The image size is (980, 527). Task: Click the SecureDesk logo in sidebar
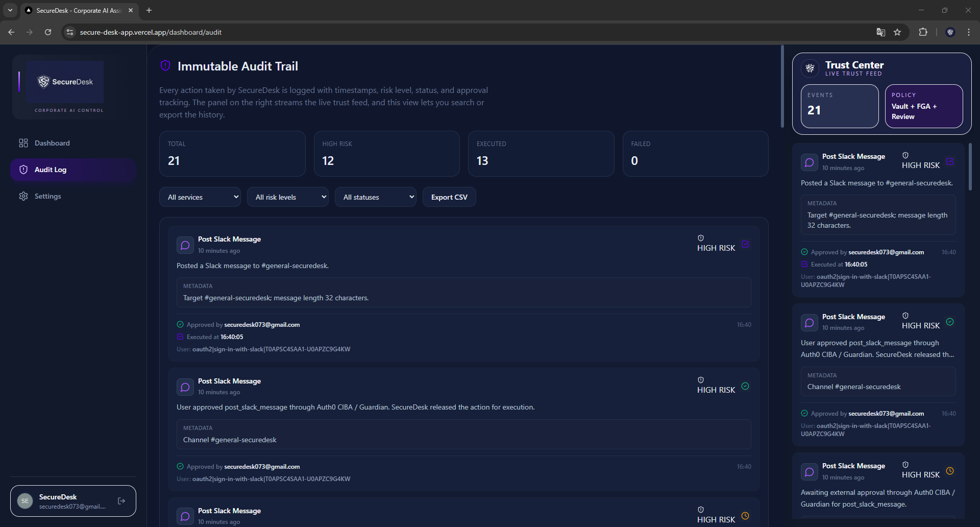tap(65, 82)
